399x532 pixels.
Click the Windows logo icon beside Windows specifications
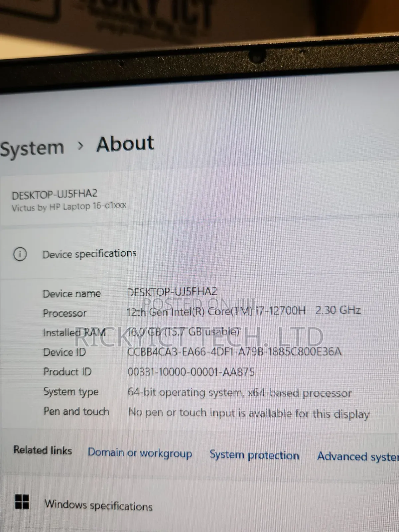click(x=22, y=501)
